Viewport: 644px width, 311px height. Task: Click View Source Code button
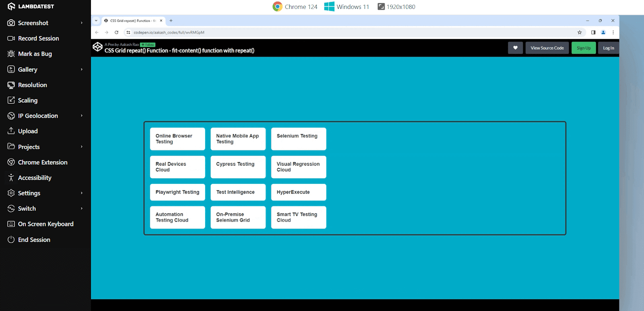547,48
